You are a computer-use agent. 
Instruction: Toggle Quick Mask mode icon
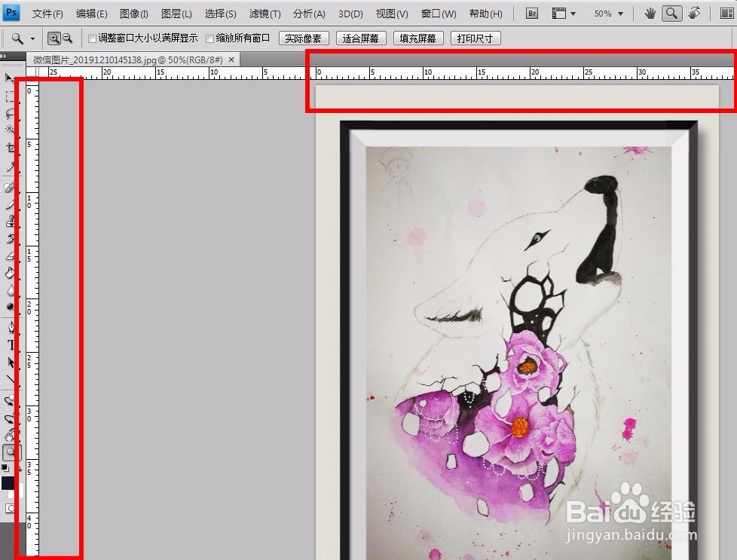tap(9, 508)
